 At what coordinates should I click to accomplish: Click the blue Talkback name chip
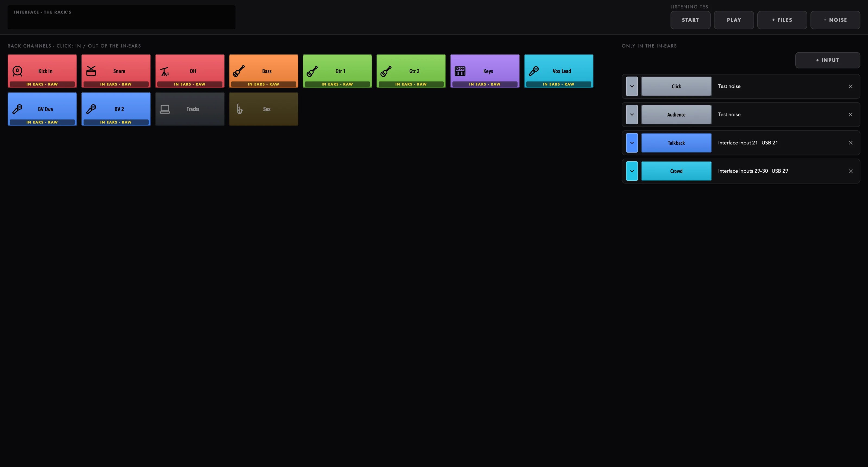tap(676, 143)
